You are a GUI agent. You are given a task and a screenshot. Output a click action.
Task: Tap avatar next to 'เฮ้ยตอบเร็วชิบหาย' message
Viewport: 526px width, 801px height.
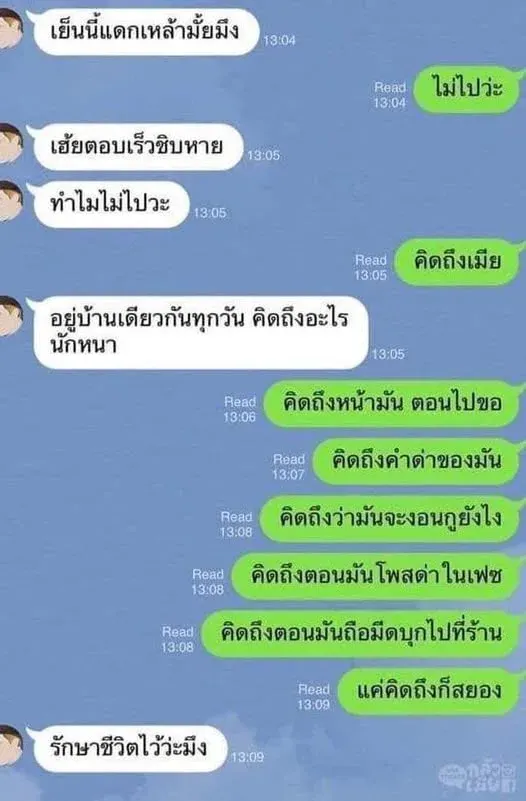pyautogui.click(x=10, y=144)
